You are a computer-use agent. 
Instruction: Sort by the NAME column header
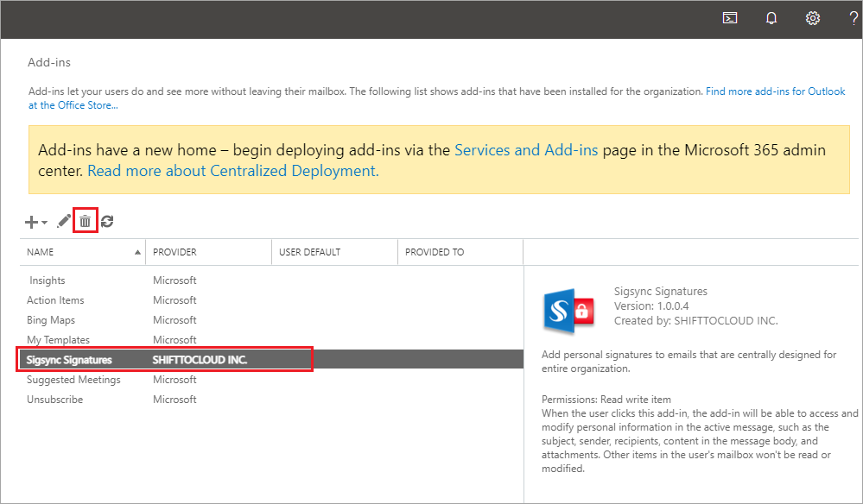[x=41, y=252]
